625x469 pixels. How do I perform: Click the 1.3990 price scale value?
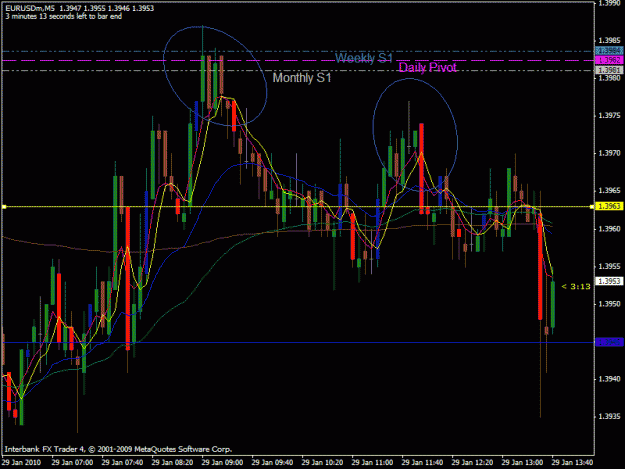[x=609, y=3]
